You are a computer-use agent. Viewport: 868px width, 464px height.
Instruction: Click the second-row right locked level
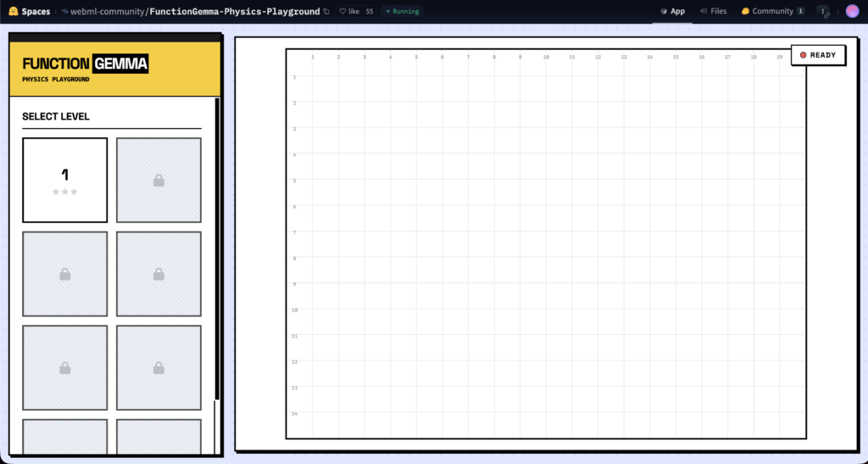(159, 274)
